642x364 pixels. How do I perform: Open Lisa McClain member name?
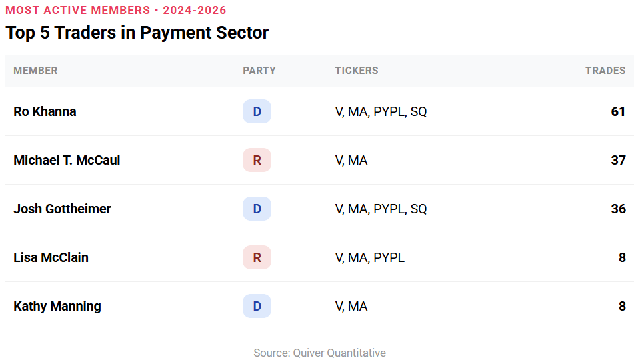tap(51, 257)
